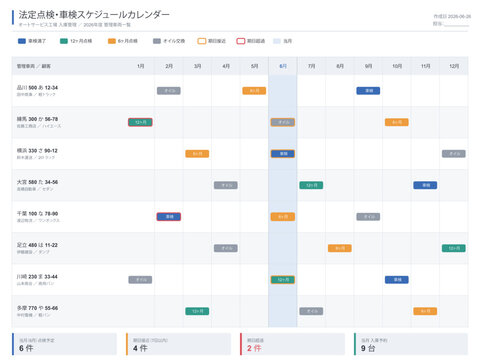Image resolution: width=480 pixels, height=360 pixels.
Task: Select the highlighted 6月 column header
Action: coord(283,66)
